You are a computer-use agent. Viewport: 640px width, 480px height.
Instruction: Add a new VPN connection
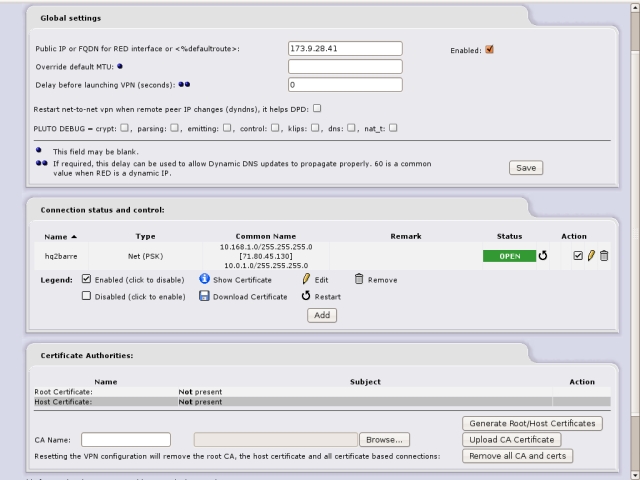(x=321, y=314)
